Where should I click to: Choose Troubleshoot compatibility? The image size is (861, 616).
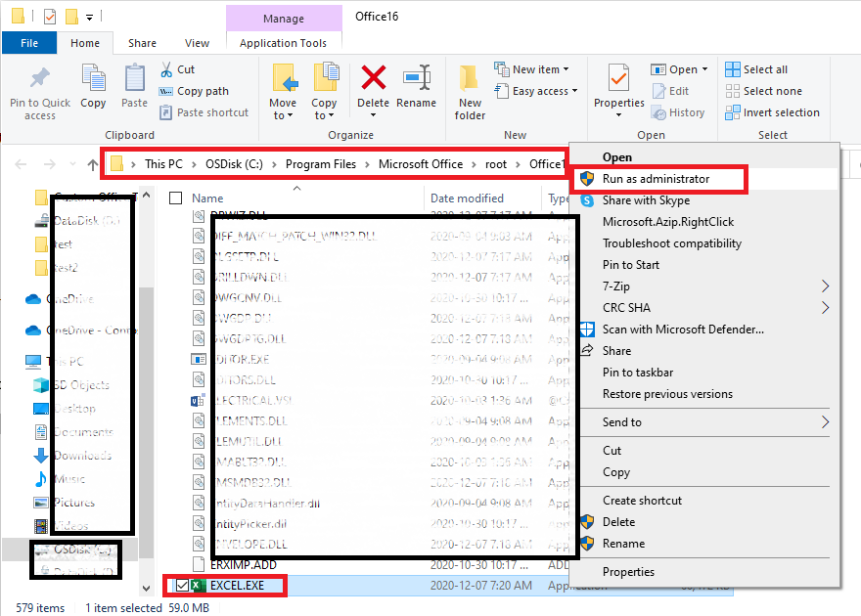tap(672, 243)
